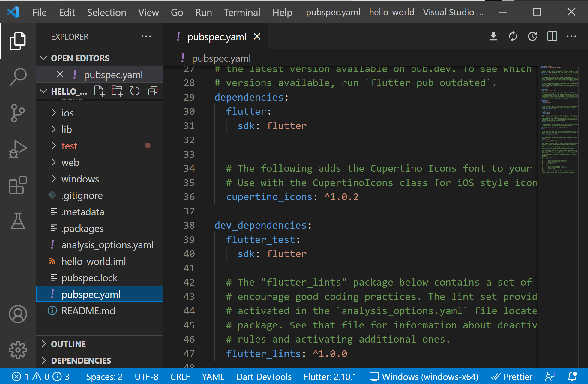This screenshot has height=384, width=588.
Task: Expand the OUTLINE section
Action: [68, 344]
